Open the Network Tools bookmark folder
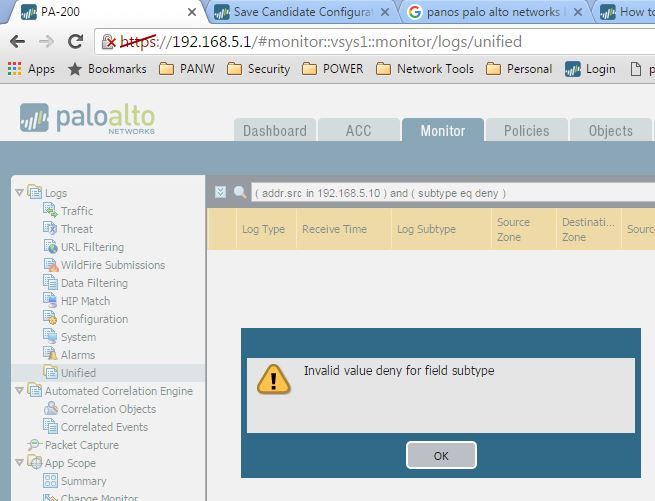 click(425, 69)
